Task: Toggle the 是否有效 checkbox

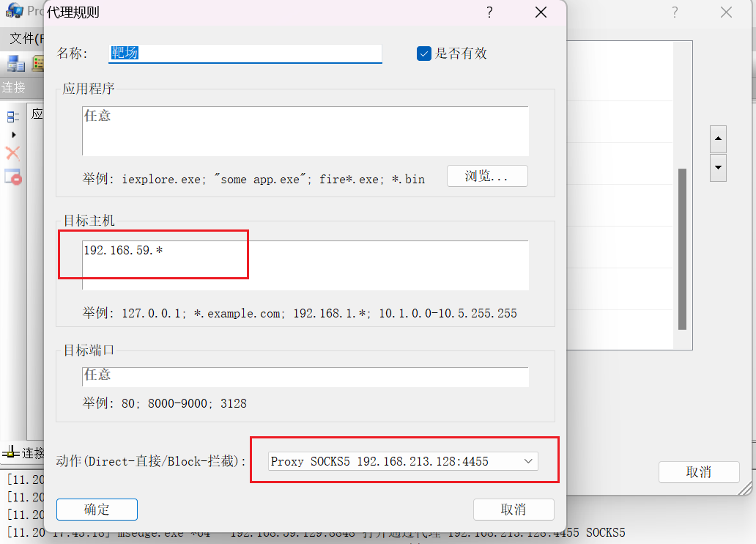Action: (424, 54)
